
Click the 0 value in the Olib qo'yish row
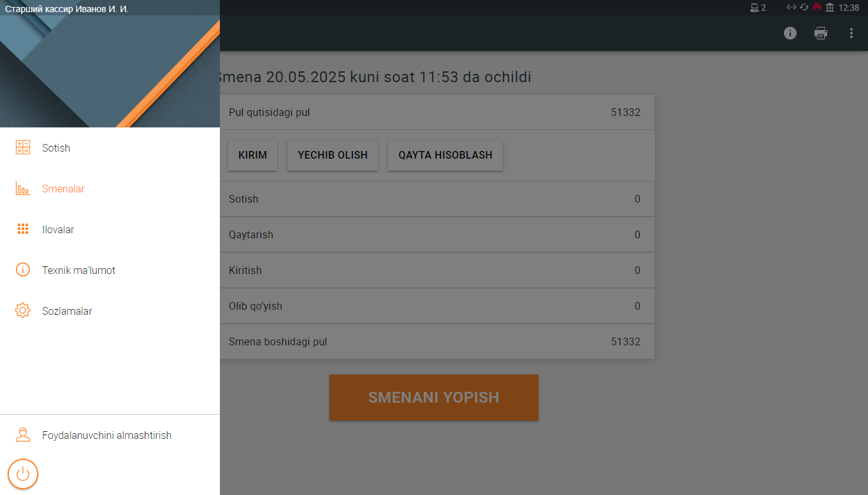637,306
